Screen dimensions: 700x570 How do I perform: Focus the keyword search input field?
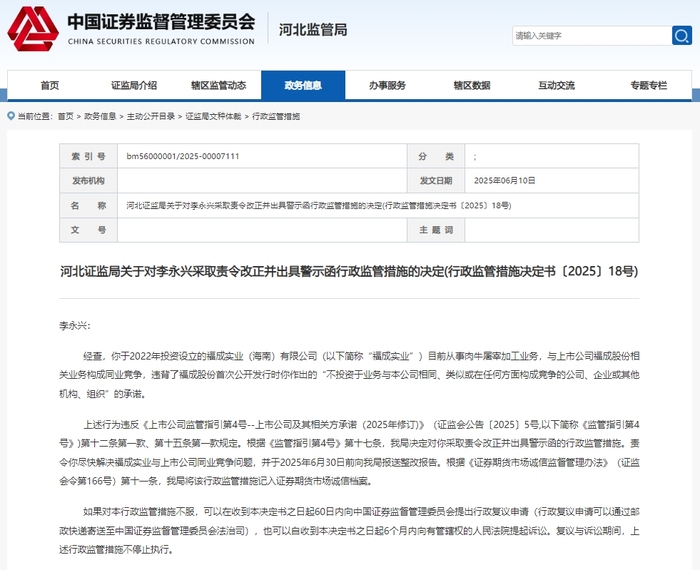[x=592, y=36]
